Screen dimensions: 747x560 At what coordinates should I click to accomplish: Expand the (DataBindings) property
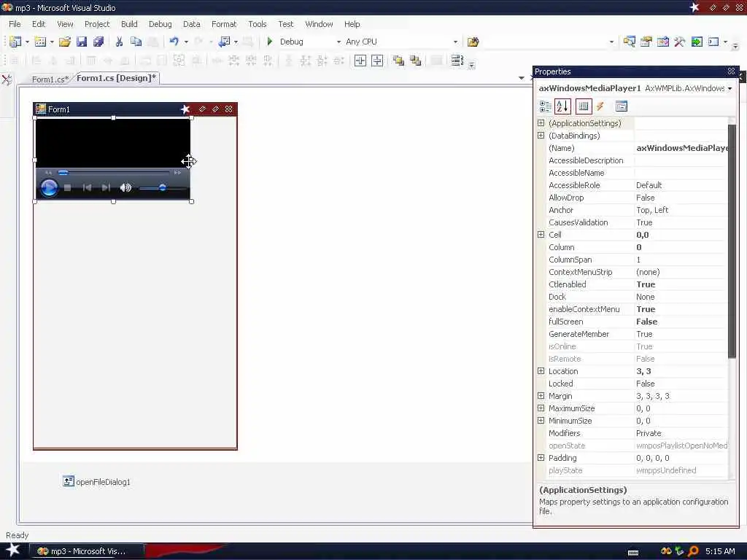pos(541,135)
